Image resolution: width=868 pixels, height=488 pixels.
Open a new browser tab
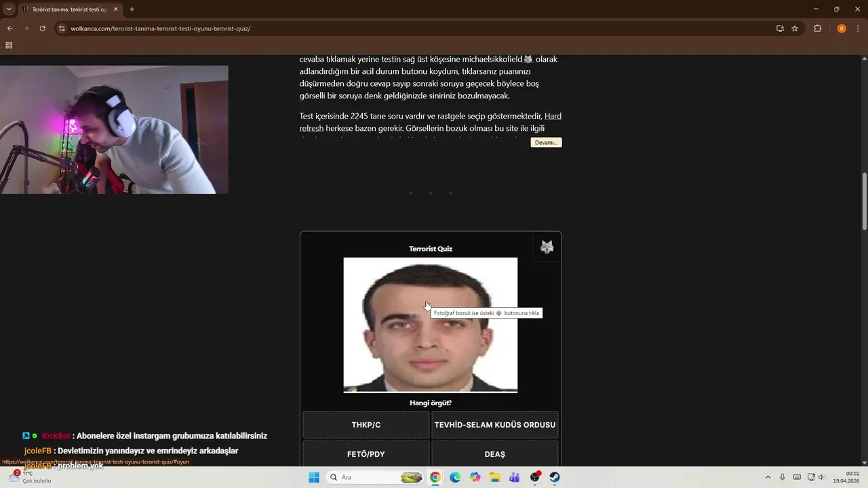(132, 9)
